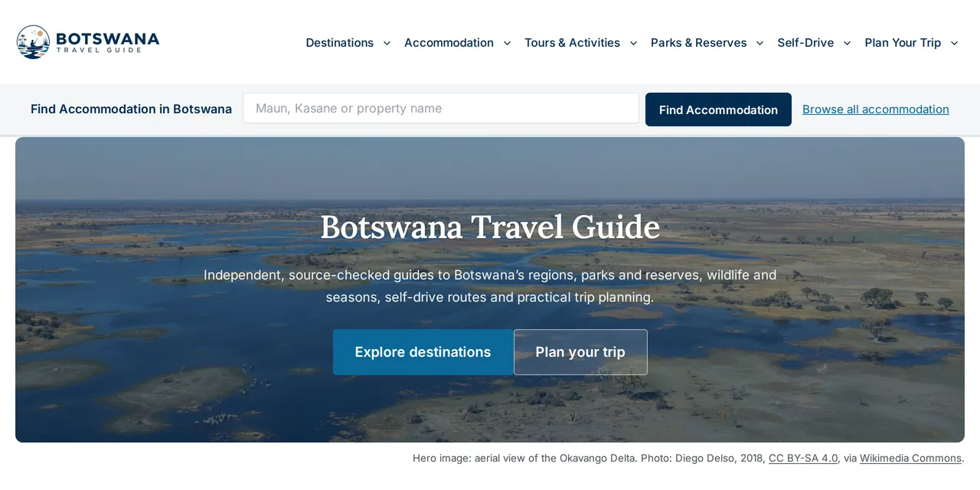
Task: Expand the Self-Drive chevron arrow
Action: pyautogui.click(x=847, y=43)
